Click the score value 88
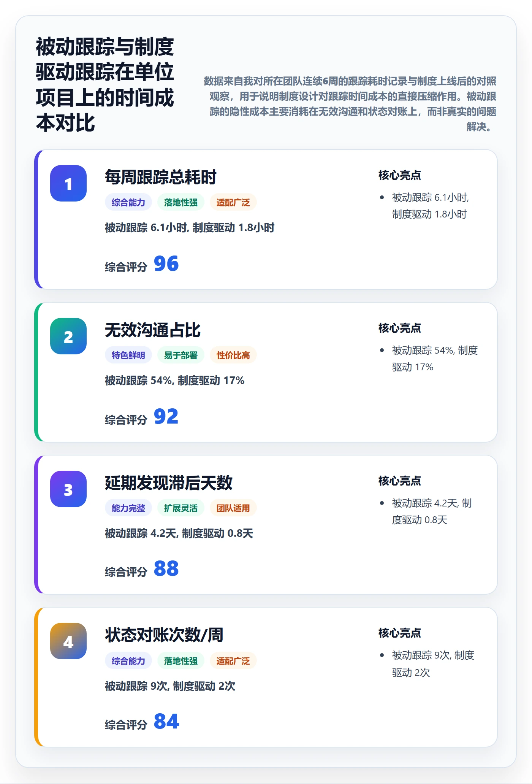The width and height of the screenshot is (532, 784). pos(166,569)
